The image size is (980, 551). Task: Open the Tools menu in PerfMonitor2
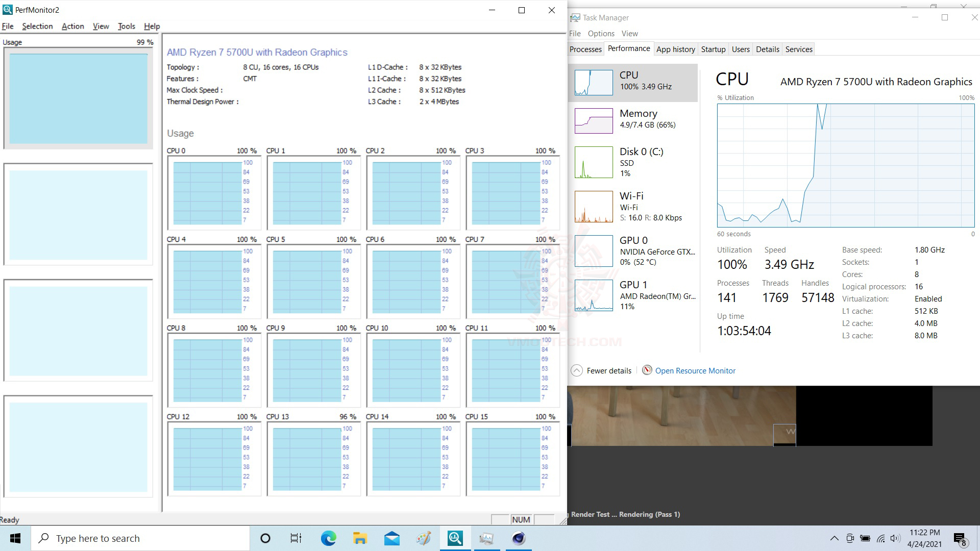126,26
